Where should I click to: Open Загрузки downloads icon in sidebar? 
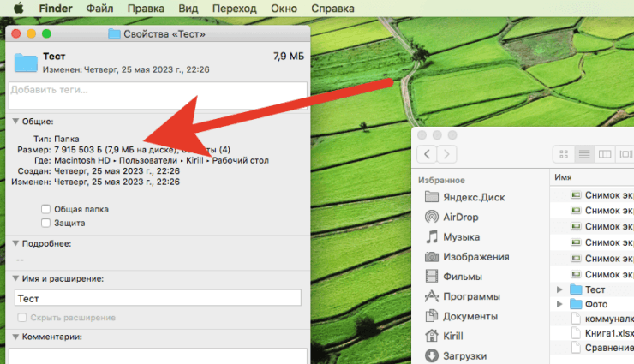[432, 355]
